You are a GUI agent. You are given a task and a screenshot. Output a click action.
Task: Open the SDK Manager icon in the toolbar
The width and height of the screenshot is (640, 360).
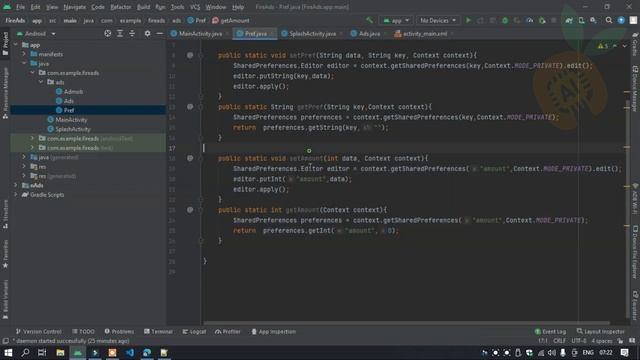[593, 20]
